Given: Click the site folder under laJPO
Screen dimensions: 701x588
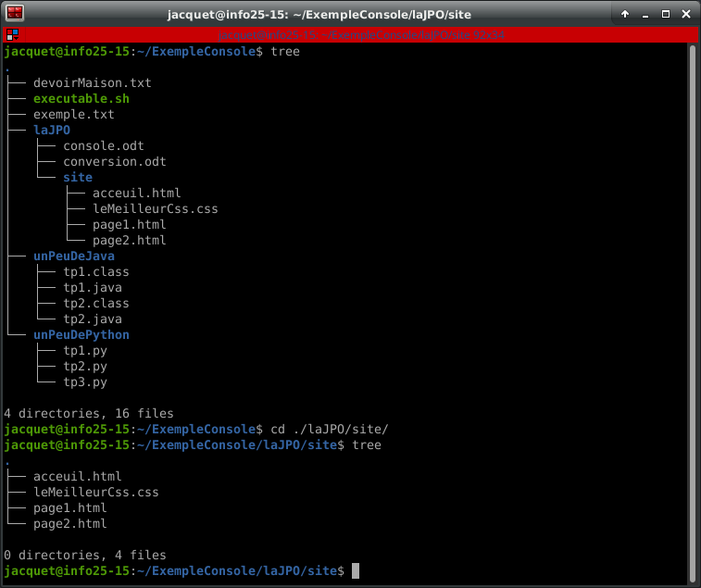Looking at the screenshot, I should click(78, 177).
